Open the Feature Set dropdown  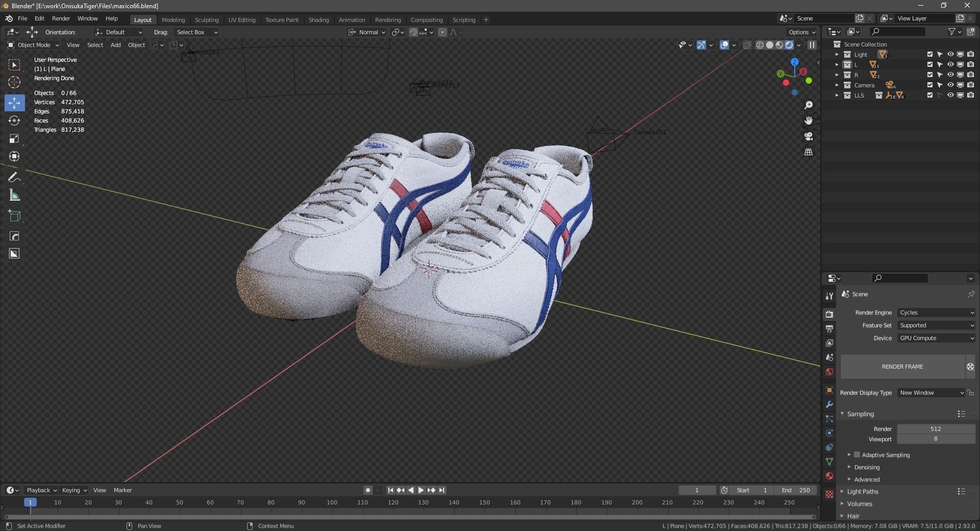[x=936, y=325]
